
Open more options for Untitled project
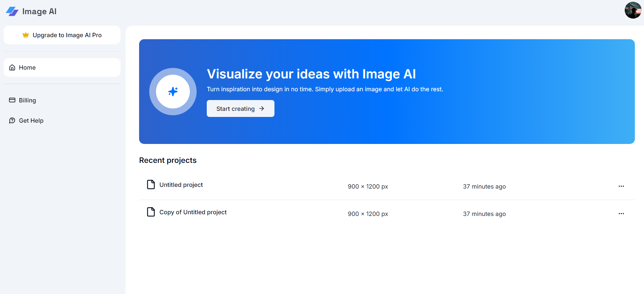621,186
